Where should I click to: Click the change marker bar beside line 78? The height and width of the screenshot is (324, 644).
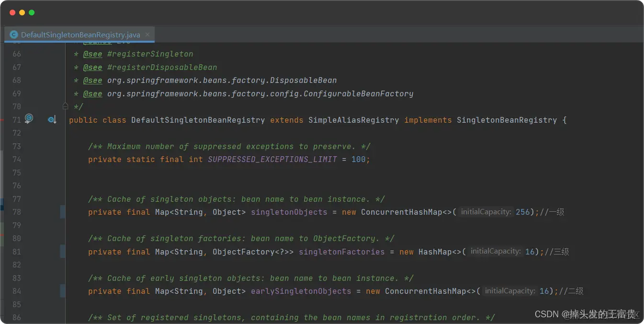[x=63, y=212]
